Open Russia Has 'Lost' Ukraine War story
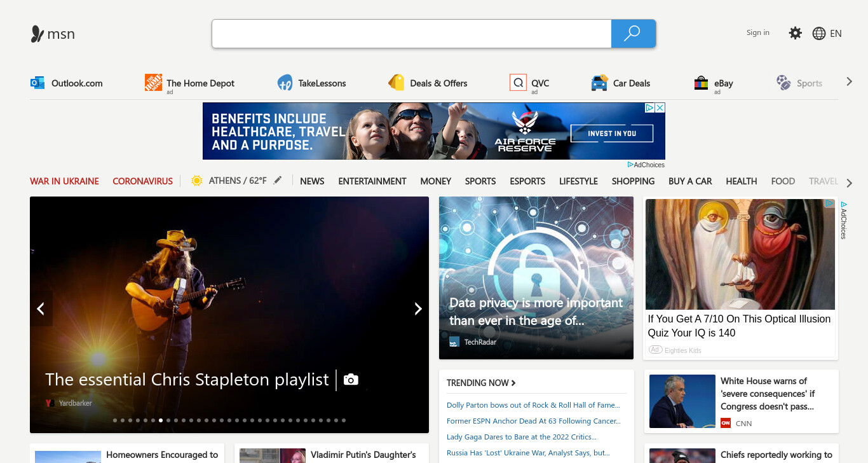The height and width of the screenshot is (463, 868). 528,453
